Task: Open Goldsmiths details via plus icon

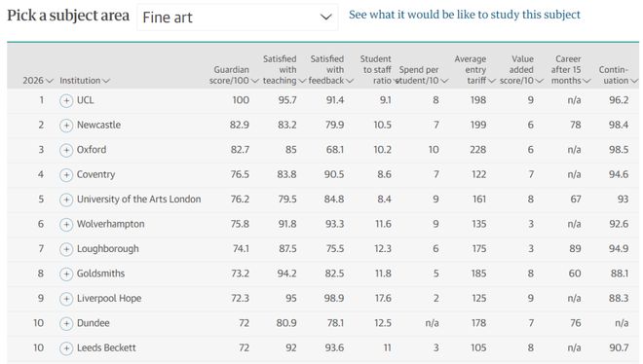Action: 66,273
